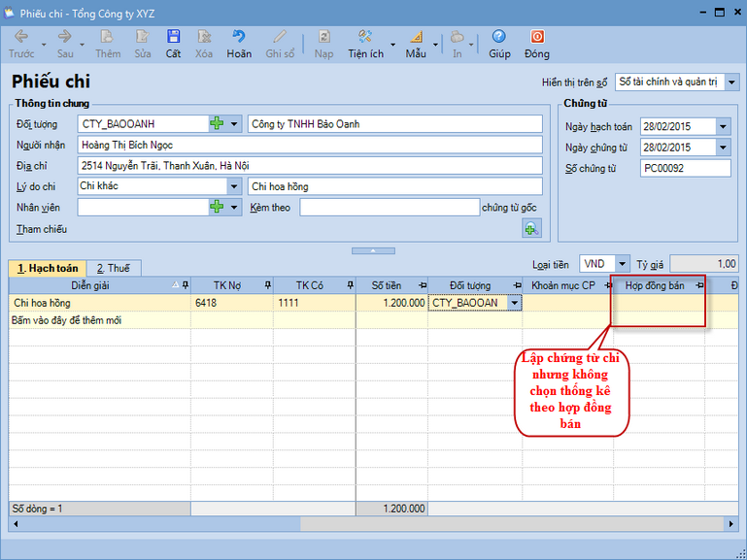Viewport: 747px width, 560px height.
Task: Open Loại tiền VND dropdown
Action: click(623, 264)
